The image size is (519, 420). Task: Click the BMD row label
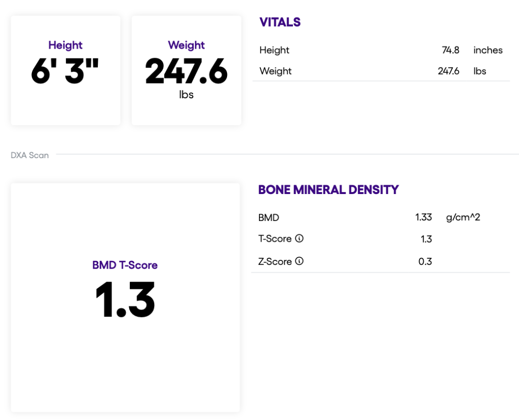point(269,217)
